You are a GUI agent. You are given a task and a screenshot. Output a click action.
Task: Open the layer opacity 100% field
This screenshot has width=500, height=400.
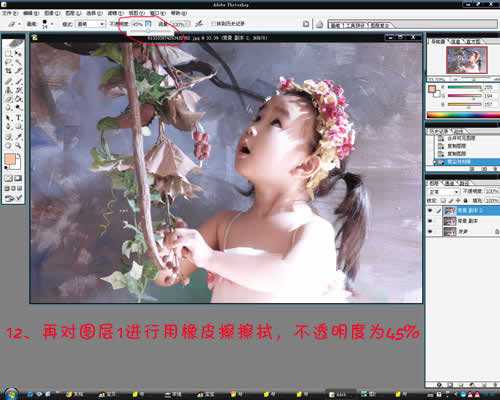point(492,191)
